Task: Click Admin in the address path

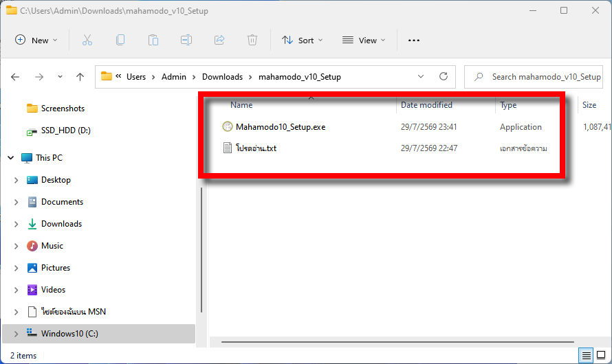Action: click(x=174, y=77)
